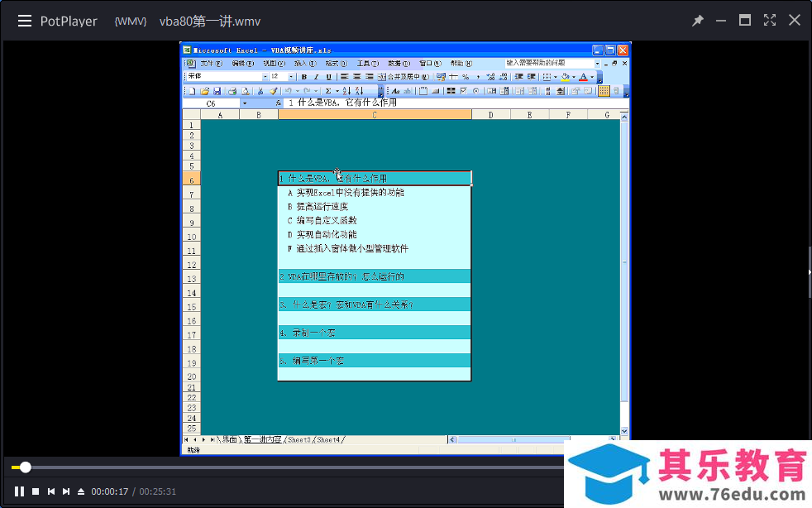Click the yellow seek bar knob

click(25, 467)
